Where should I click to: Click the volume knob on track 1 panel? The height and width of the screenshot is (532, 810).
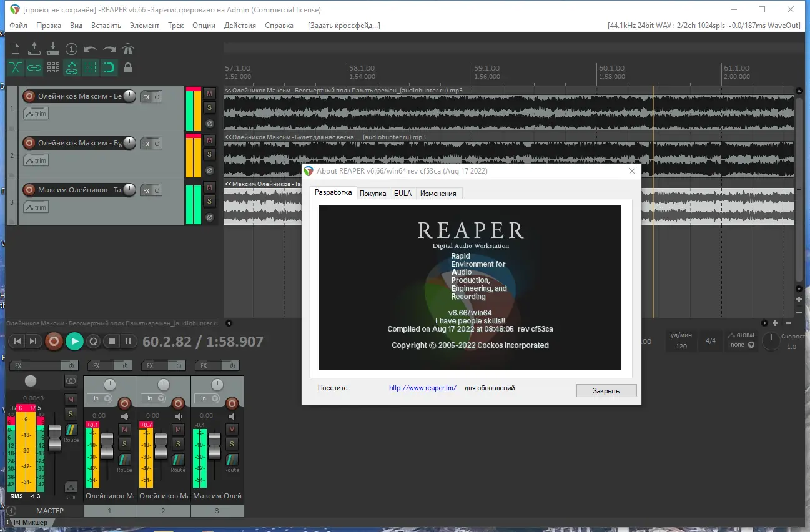[129, 96]
